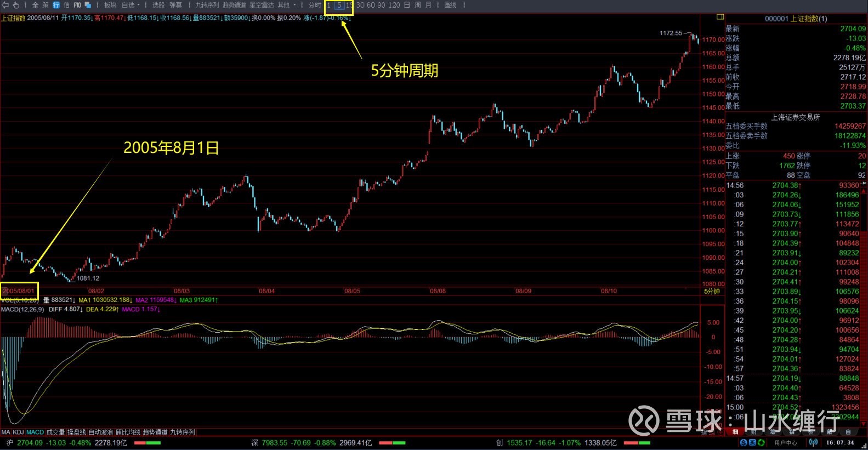Viewport: 868px width, 450px height.
Task: Select the 120-minute period
Action: pos(394,5)
